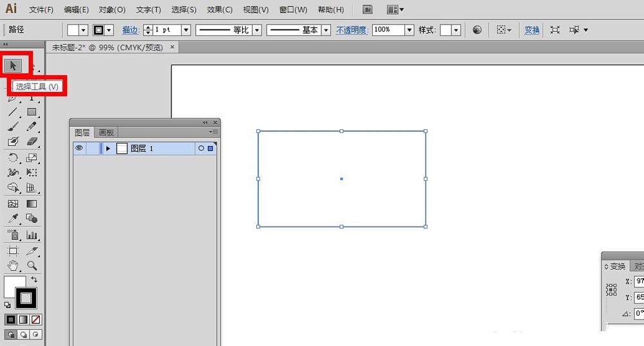Open the opacity 100% dropdown arrow
Viewport: 644px width, 346px height.
point(409,30)
